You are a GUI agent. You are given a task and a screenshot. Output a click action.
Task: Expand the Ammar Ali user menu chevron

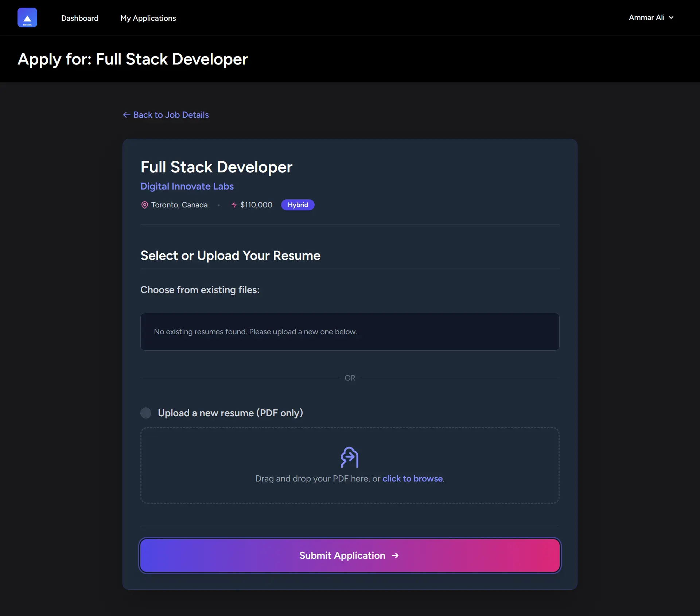671,17
